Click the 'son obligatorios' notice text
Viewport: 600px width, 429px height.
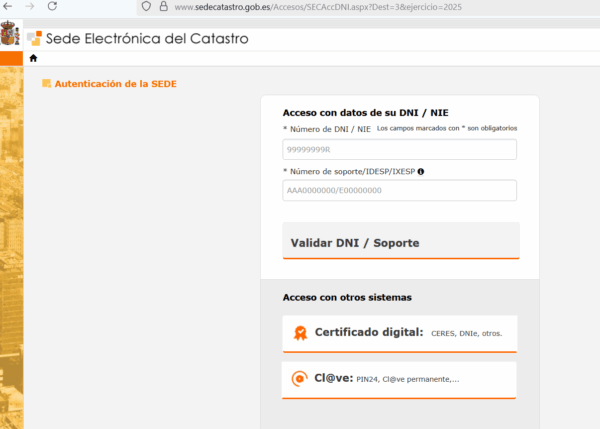tap(447, 128)
